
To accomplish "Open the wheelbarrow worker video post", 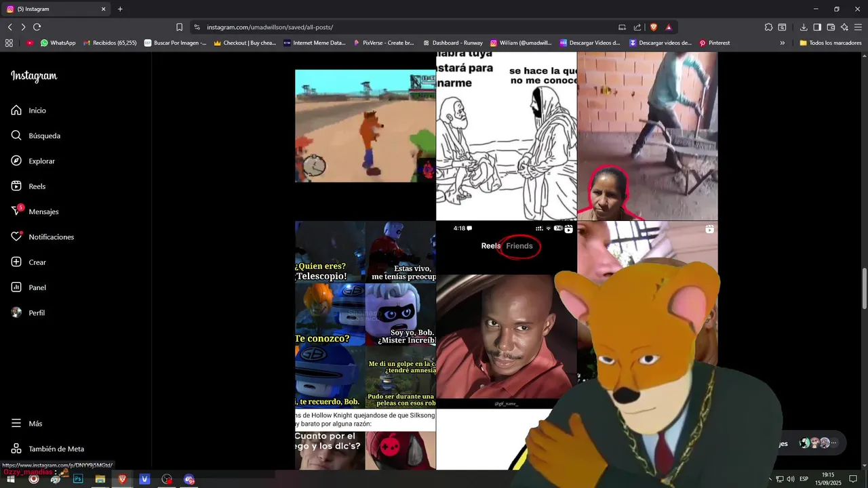I will 648,136.
